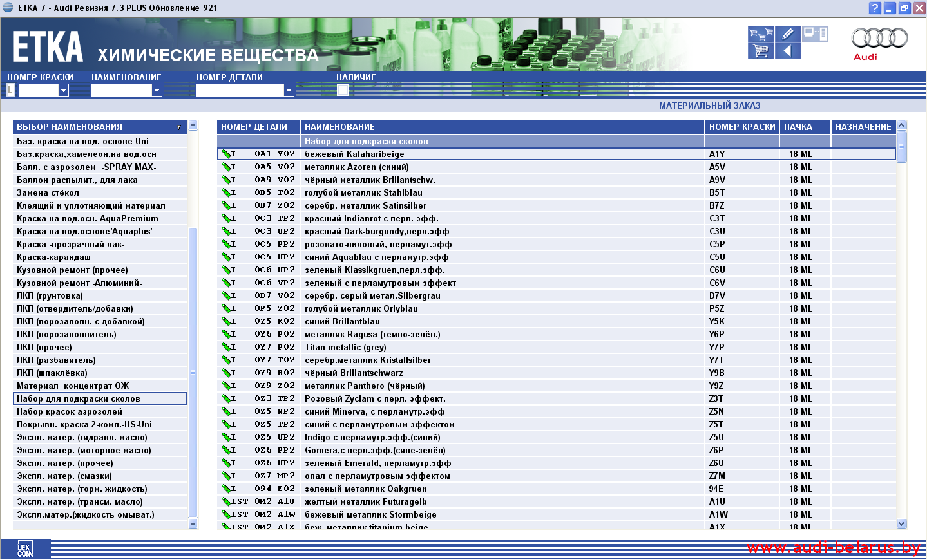This screenshot has width=927, height=560.
Task: Sort by the НОМЕР ДЕТАЛИ column header
Action: 258,127
